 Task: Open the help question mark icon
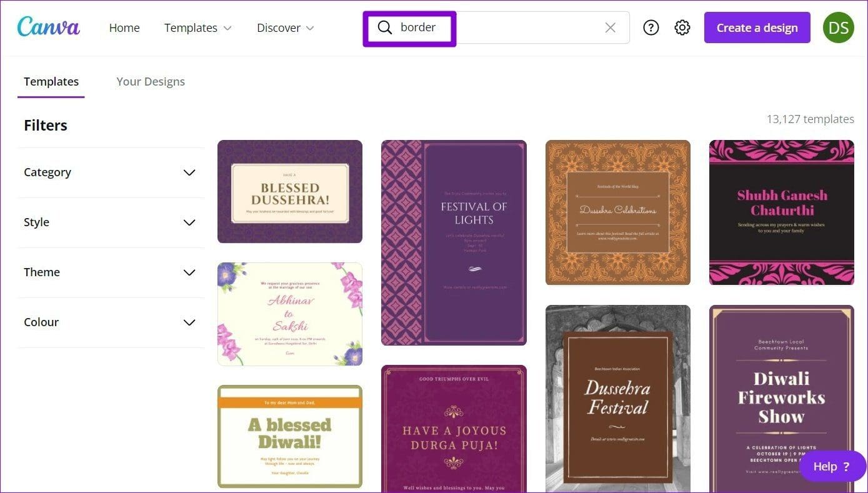click(x=651, y=27)
